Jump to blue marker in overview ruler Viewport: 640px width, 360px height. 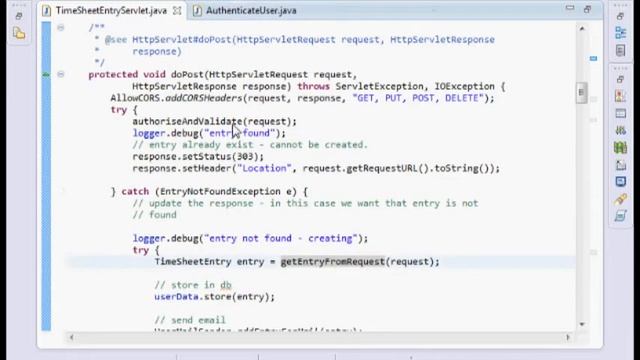(x=593, y=59)
